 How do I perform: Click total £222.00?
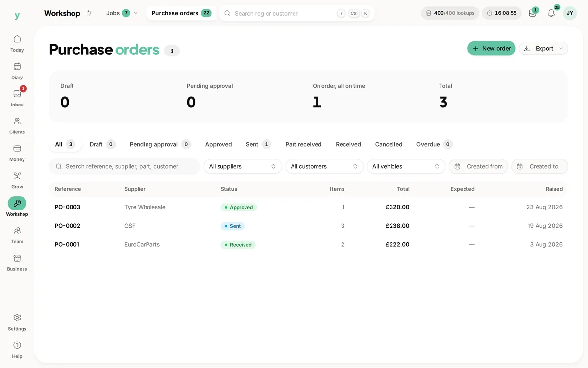[x=397, y=244]
